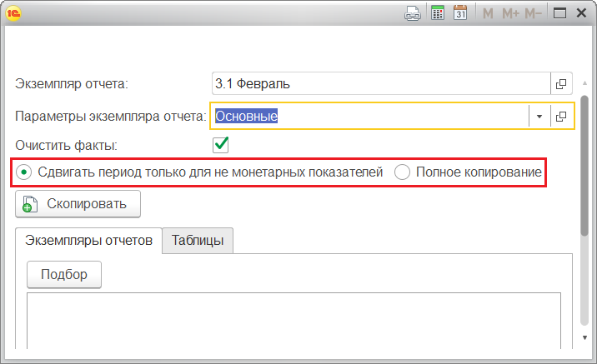
Task: Expand the Параметры экземпляра отчета dropdown
Action: pyautogui.click(x=539, y=117)
